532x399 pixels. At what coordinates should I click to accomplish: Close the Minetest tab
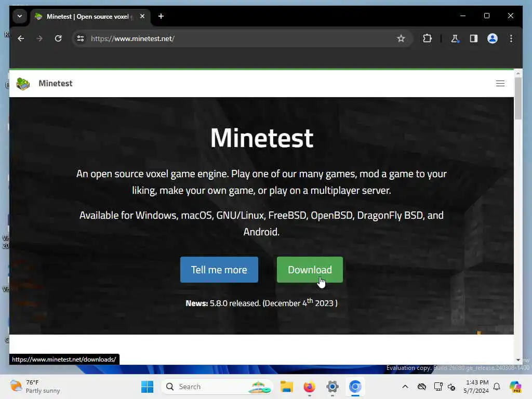tap(142, 16)
